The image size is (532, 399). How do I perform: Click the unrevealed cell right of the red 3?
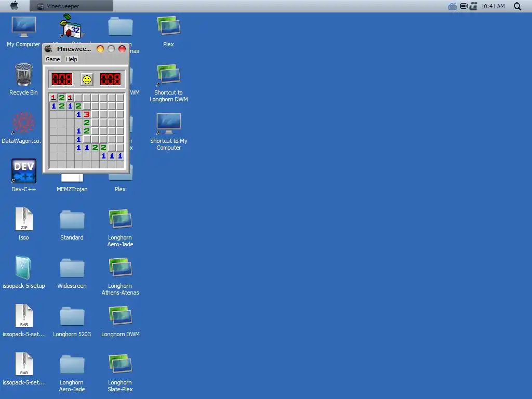pos(95,114)
